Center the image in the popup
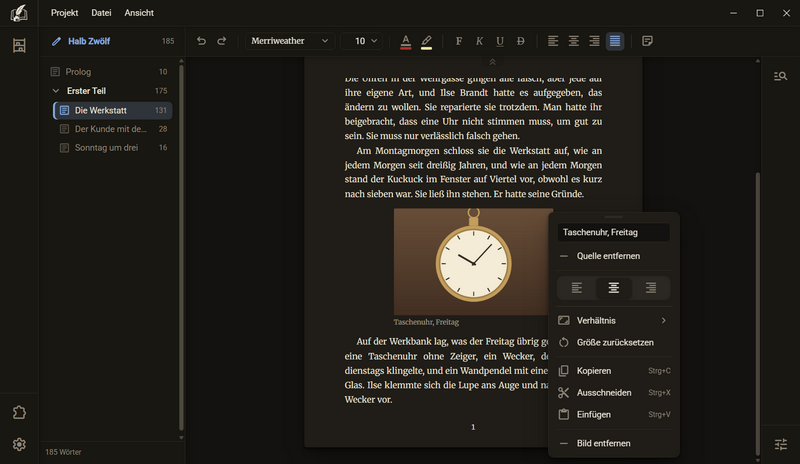Image resolution: width=800 pixels, height=464 pixels. tap(614, 288)
